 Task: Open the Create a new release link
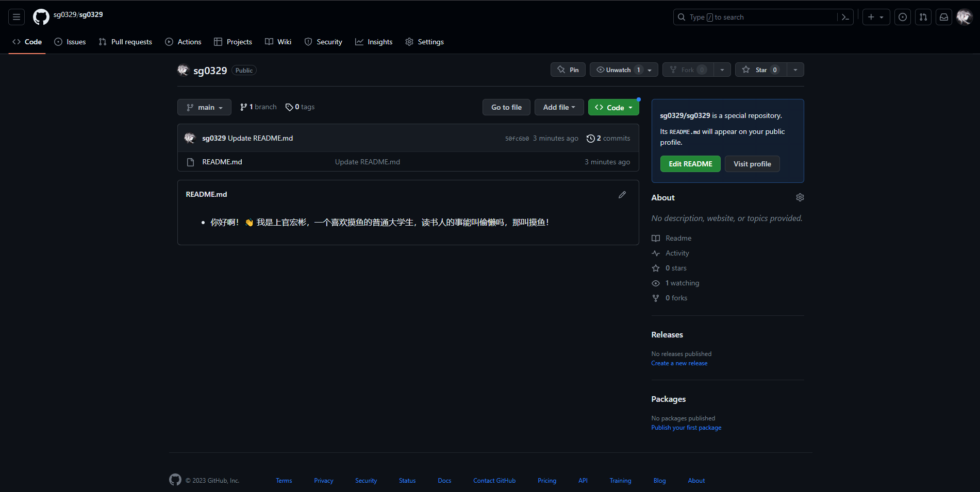coord(679,363)
